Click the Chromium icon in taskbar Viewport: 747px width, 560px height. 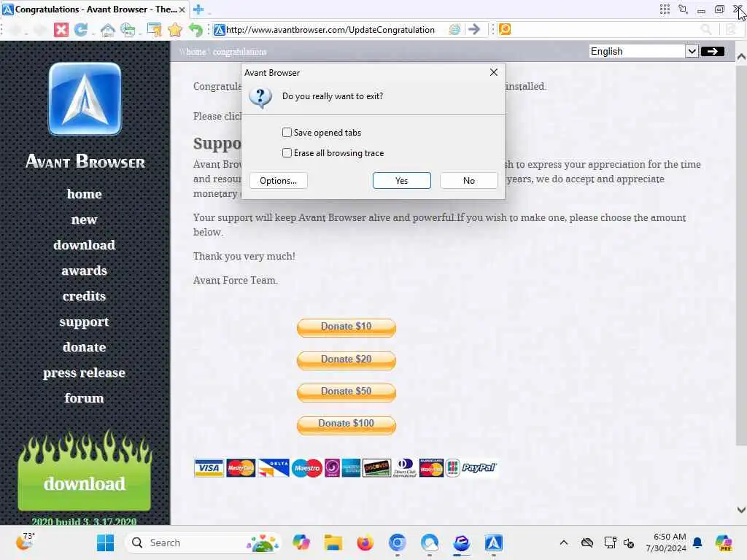point(398,542)
